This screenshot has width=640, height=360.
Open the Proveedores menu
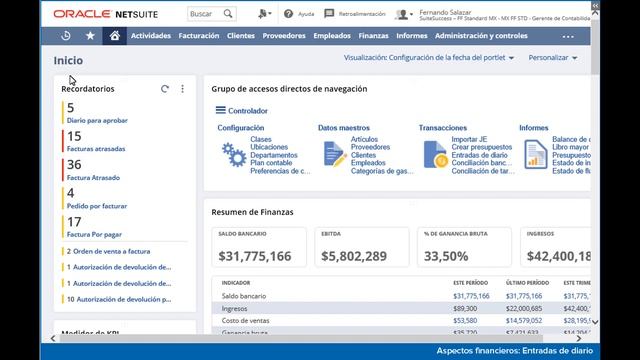click(x=284, y=36)
